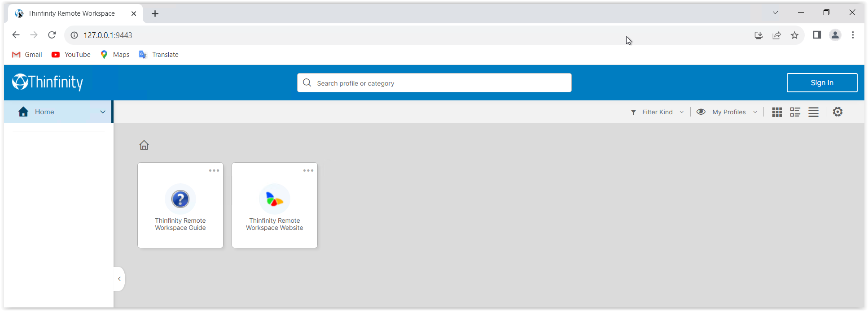Screen dimensions: 868x311
Task: Select the Thinfinity Remote Workspace tab
Action: point(75,13)
